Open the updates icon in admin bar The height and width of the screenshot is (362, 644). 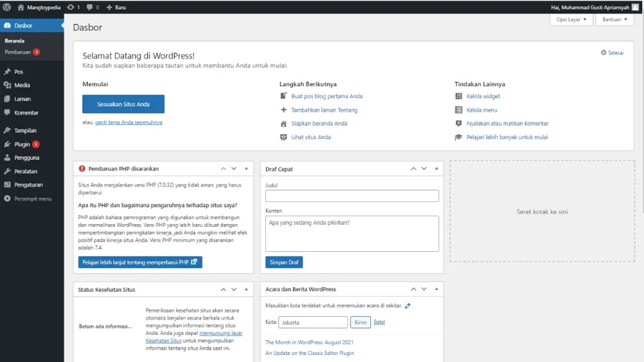tap(71, 7)
